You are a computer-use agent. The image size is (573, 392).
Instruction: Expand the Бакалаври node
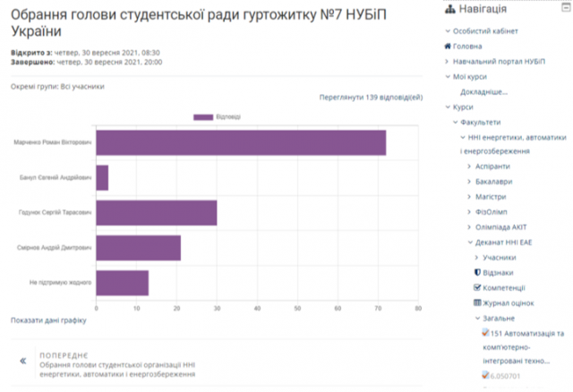[469, 182]
